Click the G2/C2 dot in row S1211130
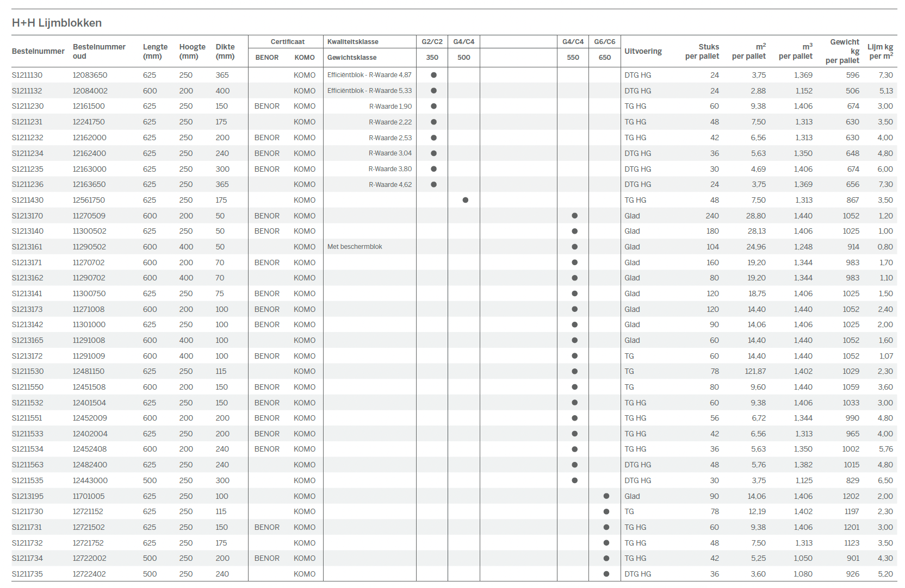This screenshot has width=905, height=588. click(433, 75)
